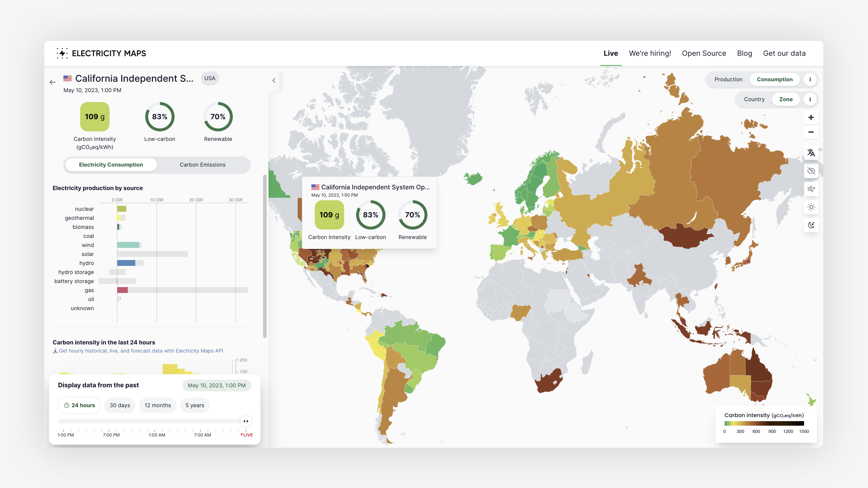Zoom out of the map with minus button

(x=811, y=132)
